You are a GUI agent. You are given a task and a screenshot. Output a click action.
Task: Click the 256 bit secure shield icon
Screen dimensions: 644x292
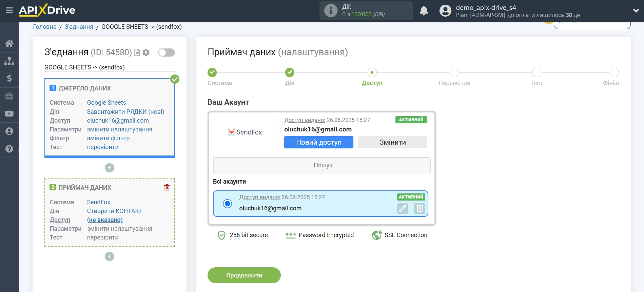221,235
